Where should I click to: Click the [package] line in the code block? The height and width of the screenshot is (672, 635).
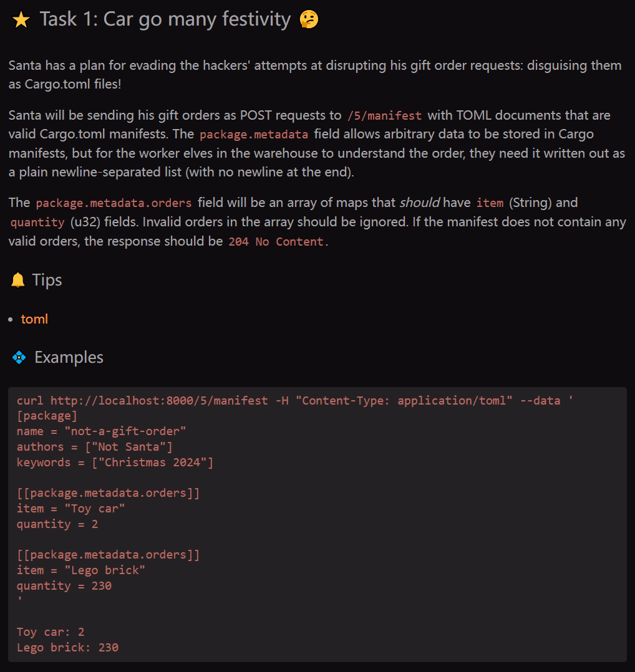[x=47, y=416]
